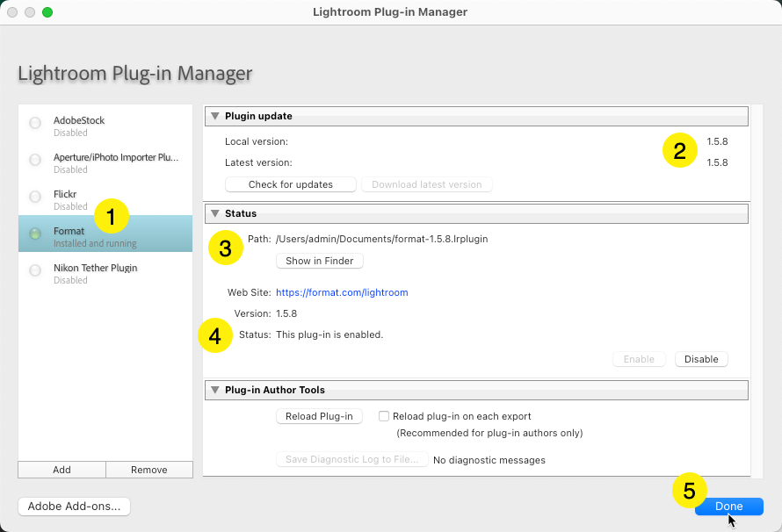The image size is (782, 532).
Task: Click the Version 1.5.8 value in Status
Action: (x=286, y=313)
